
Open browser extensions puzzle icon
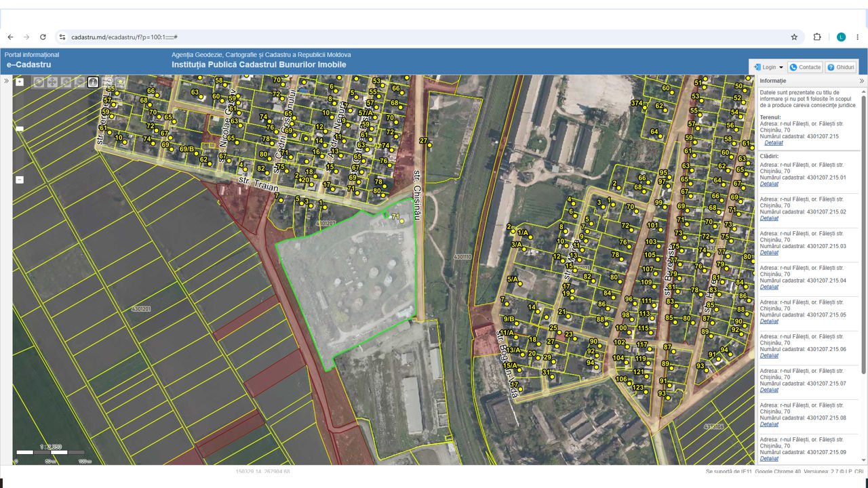[x=817, y=37]
